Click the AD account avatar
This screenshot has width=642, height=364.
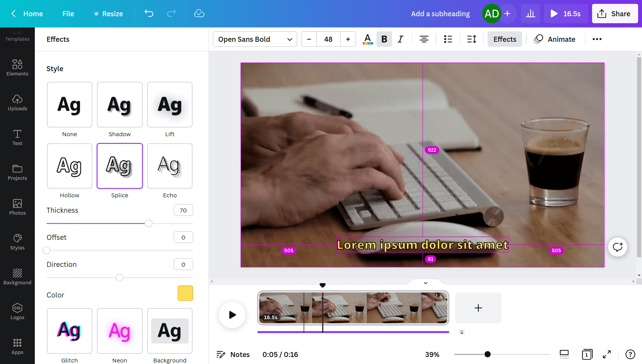(x=492, y=14)
